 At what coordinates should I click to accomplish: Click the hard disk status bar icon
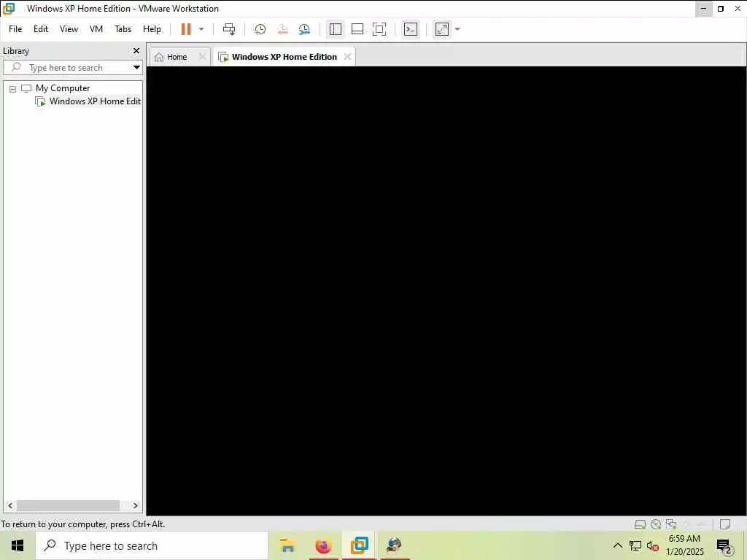[640, 524]
